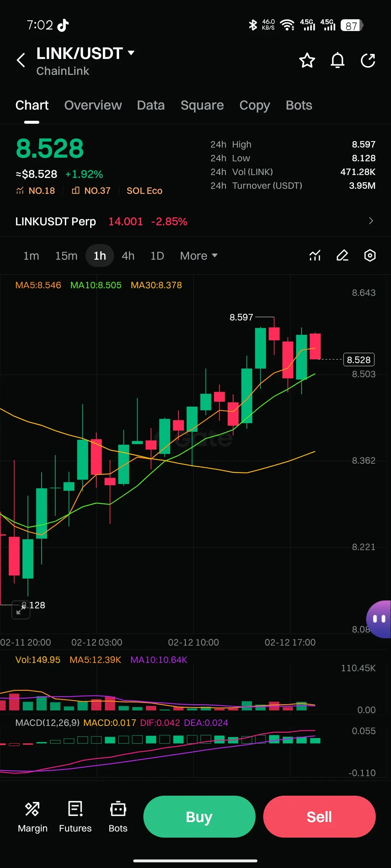This screenshot has width=391, height=868.
Task: Tap the back arrow
Action: click(21, 60)
